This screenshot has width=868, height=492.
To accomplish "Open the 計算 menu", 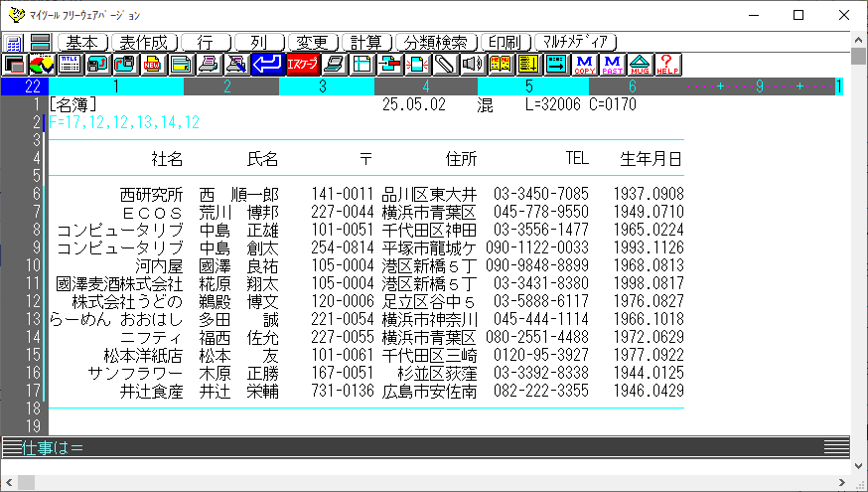I will click(366, 43).
